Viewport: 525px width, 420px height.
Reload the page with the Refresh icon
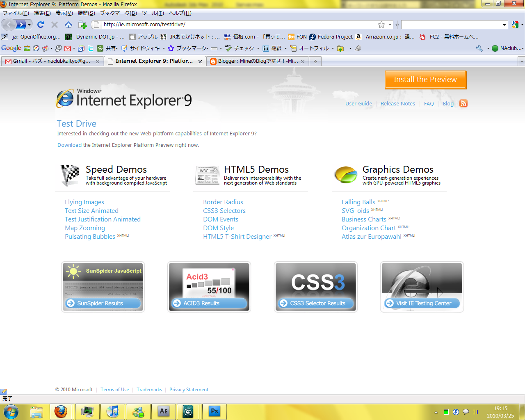pos(41,25)
